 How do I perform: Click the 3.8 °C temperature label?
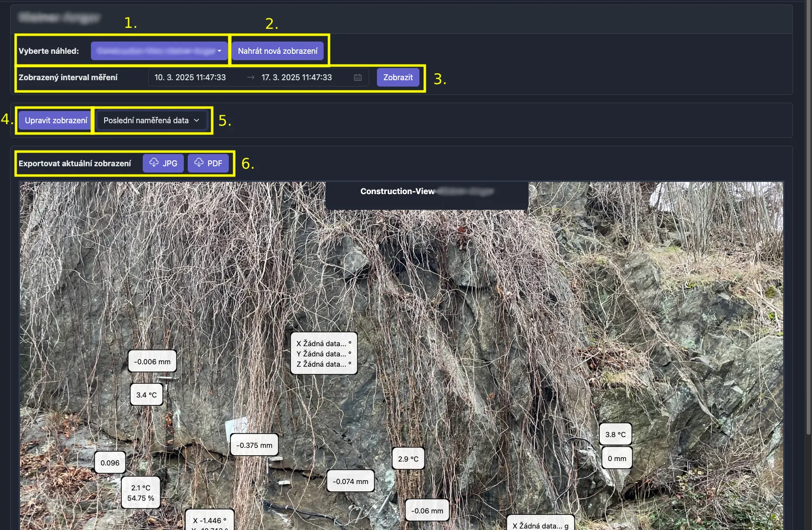click(x=615, y=435)
